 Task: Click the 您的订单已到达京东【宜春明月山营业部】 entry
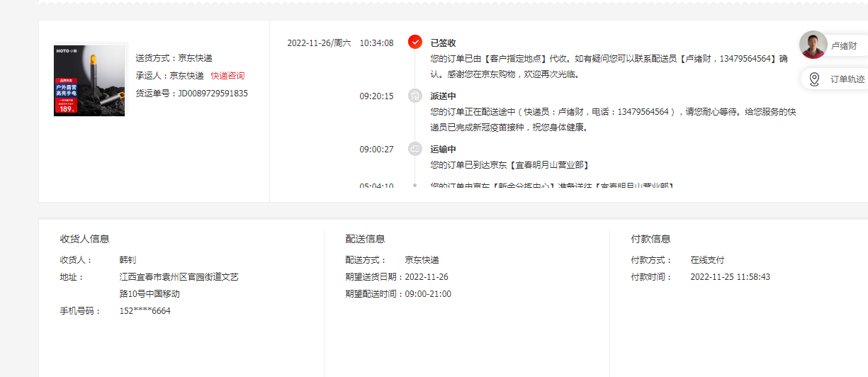pos(510,165)
